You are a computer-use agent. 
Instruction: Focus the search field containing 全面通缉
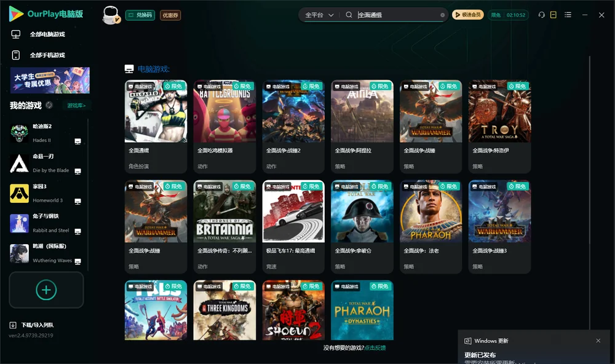tap(397, 15)
